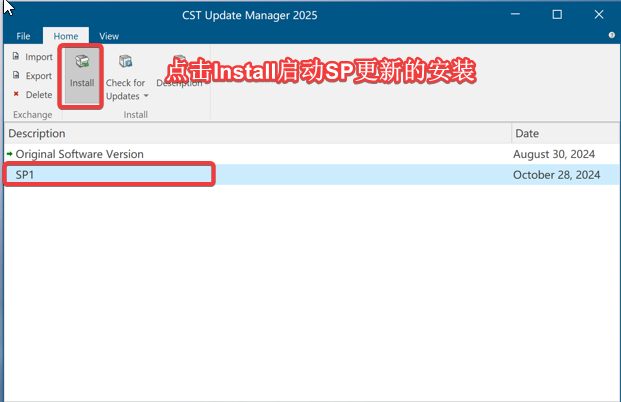This screenshot has height=402, width=621.
Task: Select Original Software Version row
Action: [x=312, y=154]
